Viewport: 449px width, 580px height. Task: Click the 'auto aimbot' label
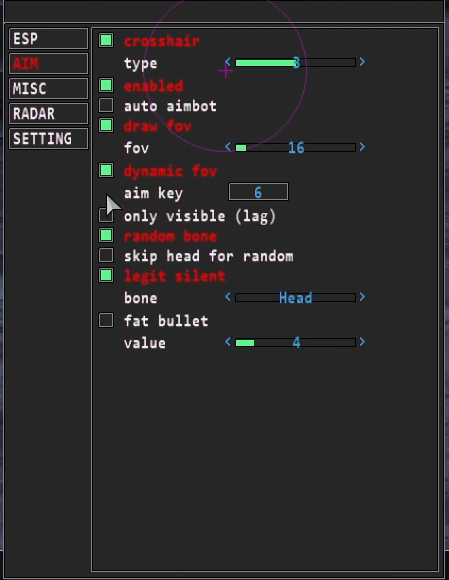(170, 106)
